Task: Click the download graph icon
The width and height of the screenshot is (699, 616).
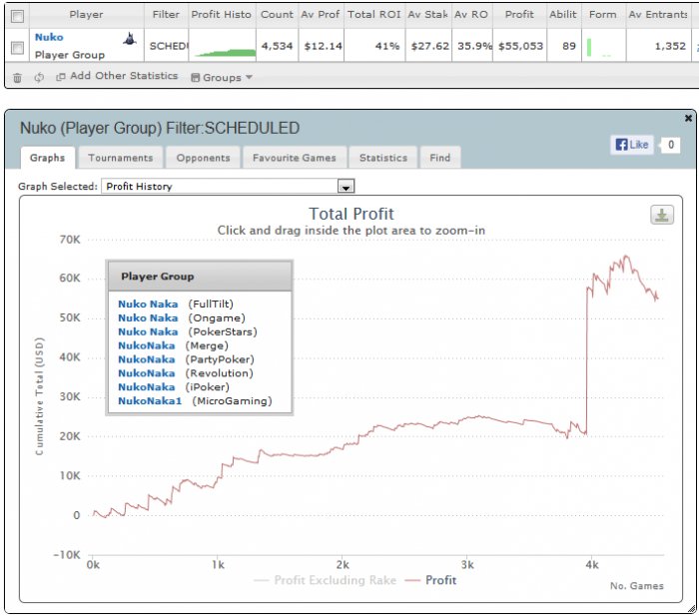Action: click(x=662, y=215)
